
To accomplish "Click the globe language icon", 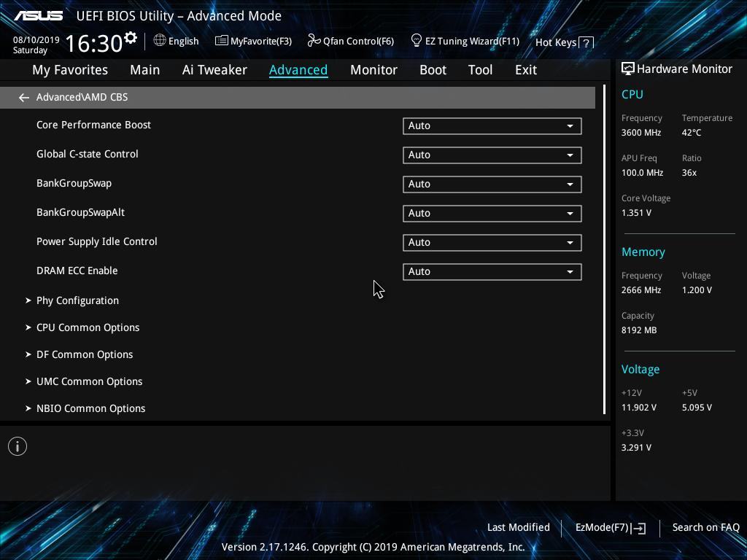I will [160, 41].
